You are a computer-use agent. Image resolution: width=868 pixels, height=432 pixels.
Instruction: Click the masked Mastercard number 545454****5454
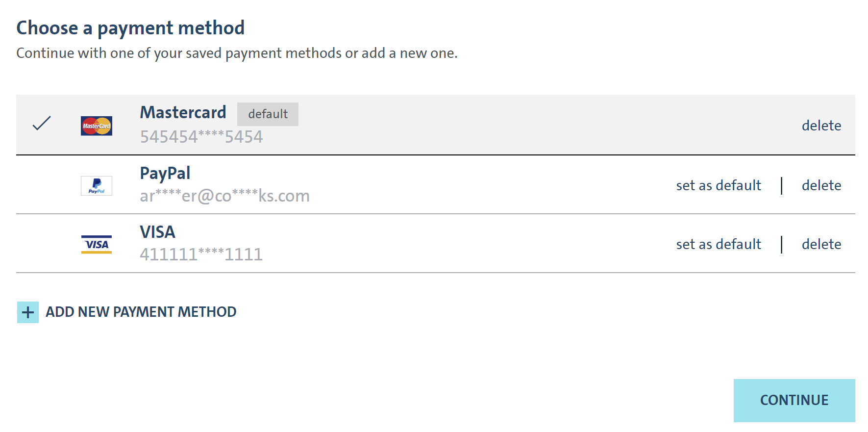(x=201, y=137)
